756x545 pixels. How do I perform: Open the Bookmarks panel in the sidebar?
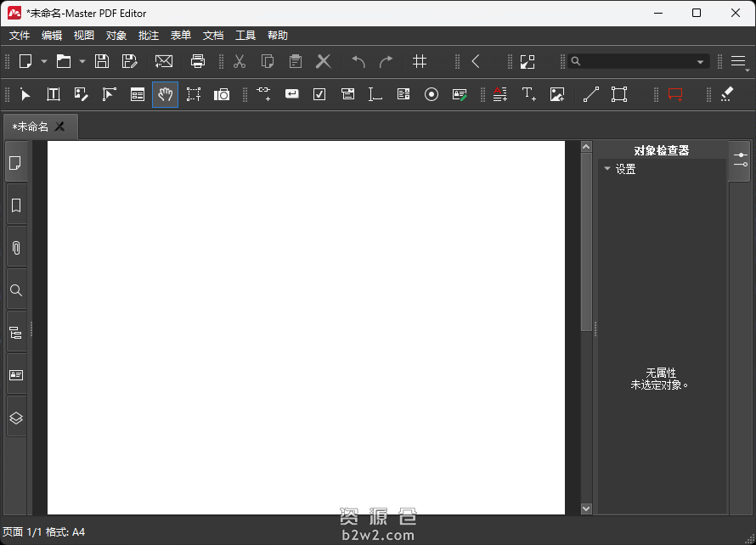click(15, 205)
